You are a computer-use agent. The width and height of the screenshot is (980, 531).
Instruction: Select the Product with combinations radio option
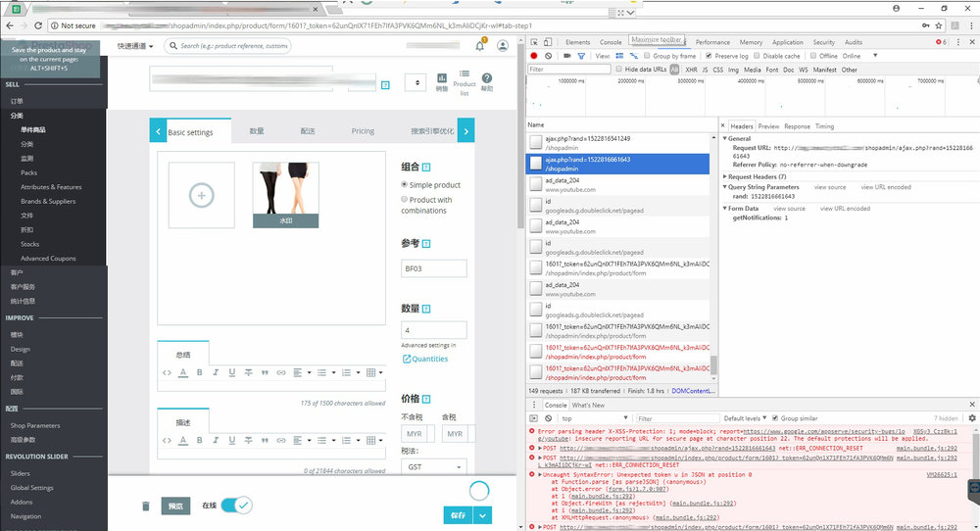click(x=405, y=199)
